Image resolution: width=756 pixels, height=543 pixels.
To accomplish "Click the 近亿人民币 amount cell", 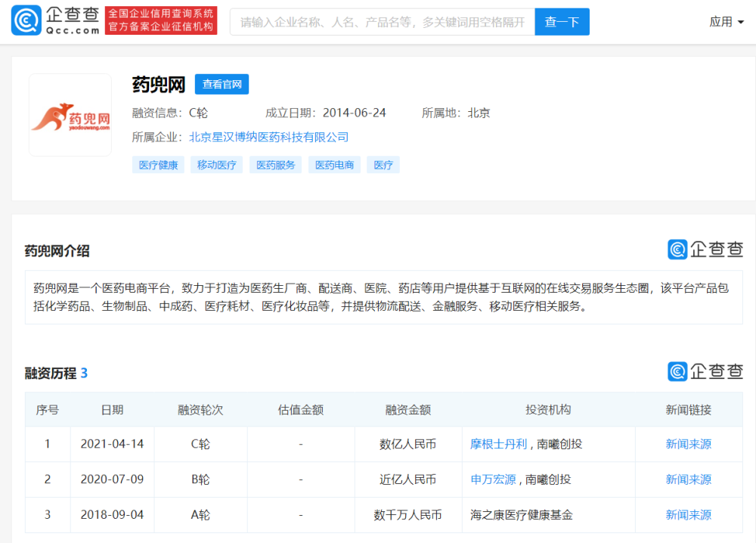I will [x=408, y=479].
